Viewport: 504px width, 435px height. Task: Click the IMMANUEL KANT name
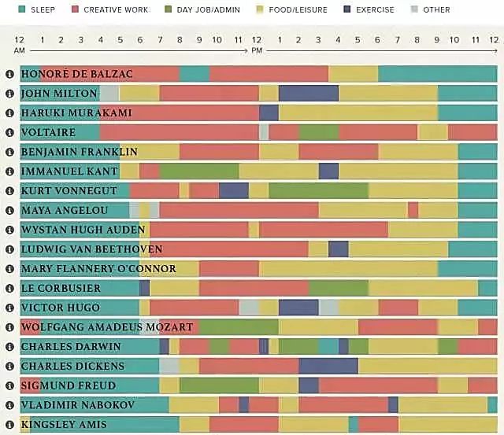(x=69, y=171)
